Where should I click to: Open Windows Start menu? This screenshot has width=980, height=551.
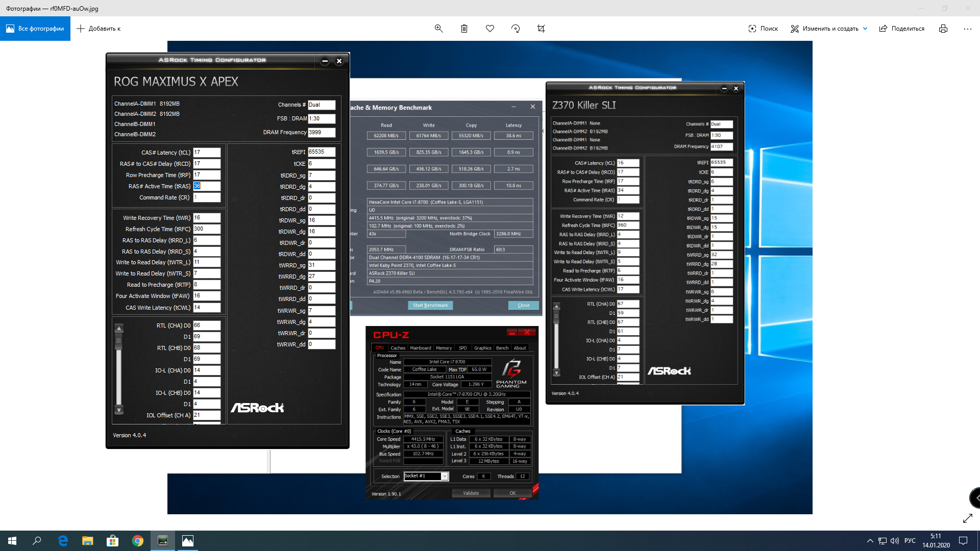click(x=12, y=541)
